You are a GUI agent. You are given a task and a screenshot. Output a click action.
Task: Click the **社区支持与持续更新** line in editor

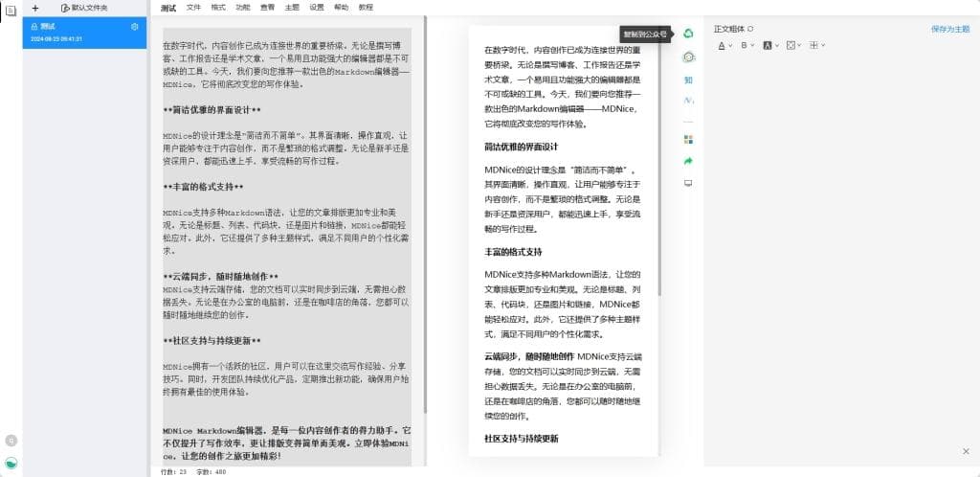click(x=212, y=341)
